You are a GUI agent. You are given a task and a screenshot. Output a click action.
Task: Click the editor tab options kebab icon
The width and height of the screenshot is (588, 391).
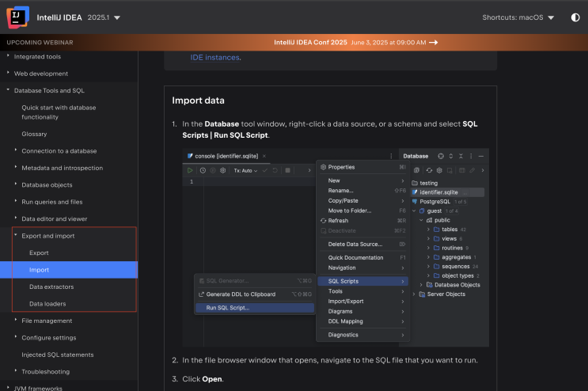click(x=391, y=156)
